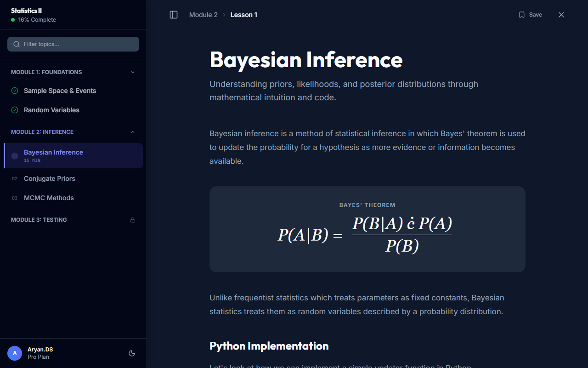
Task: Click the Bayesian Inference progress circle
Action: [x=15, y=156]
